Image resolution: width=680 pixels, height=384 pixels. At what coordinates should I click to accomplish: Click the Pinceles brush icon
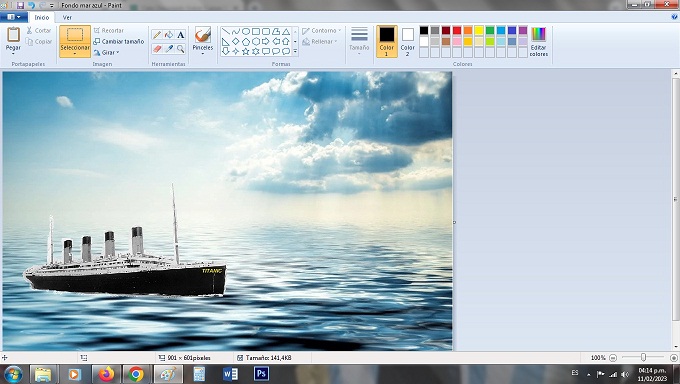tap(203, 35)
